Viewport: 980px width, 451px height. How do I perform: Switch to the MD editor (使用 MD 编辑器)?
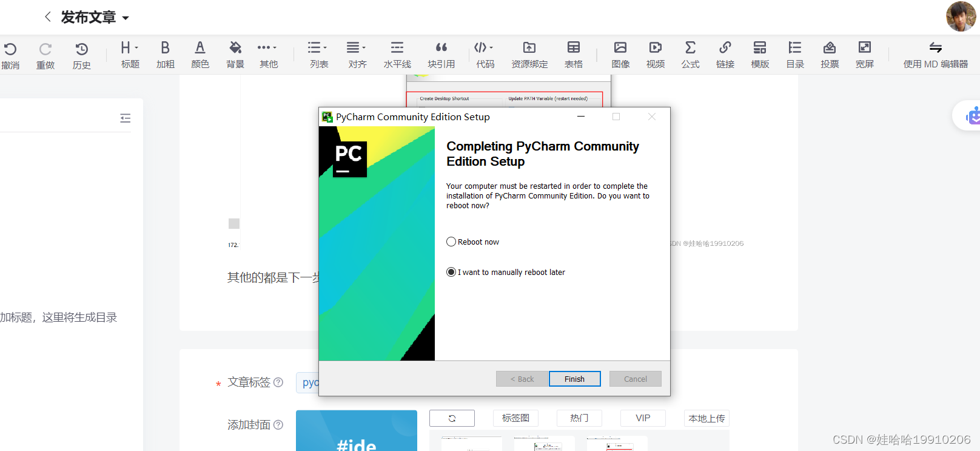936,55
